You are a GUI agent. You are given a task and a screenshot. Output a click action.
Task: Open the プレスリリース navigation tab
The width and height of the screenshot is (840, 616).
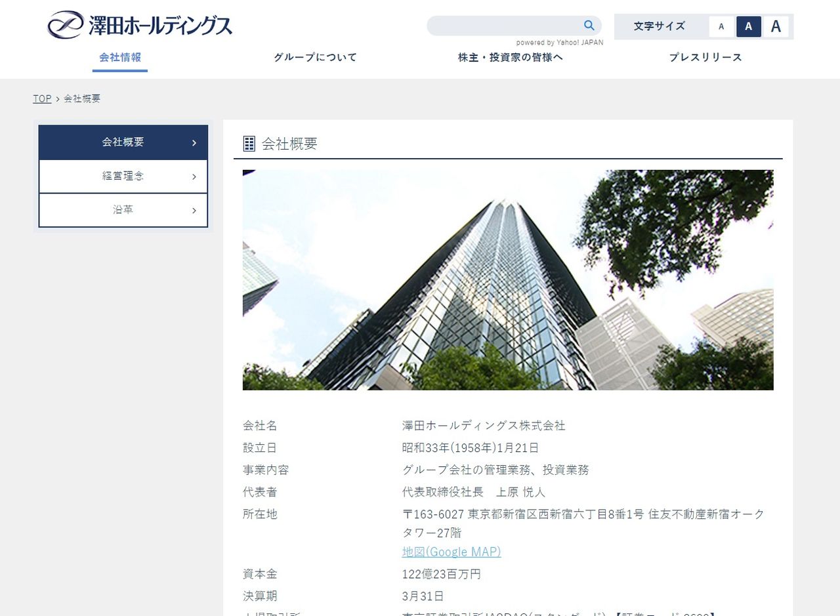click(706, 58)
